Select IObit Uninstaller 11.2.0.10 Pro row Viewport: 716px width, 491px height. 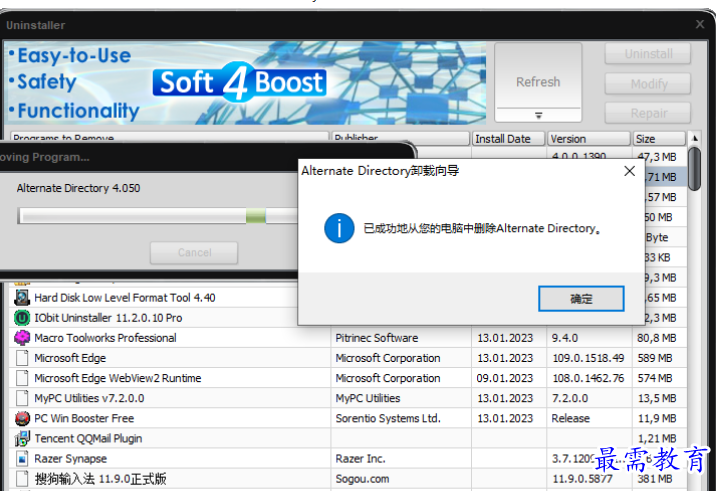click(x=108, y=318)
